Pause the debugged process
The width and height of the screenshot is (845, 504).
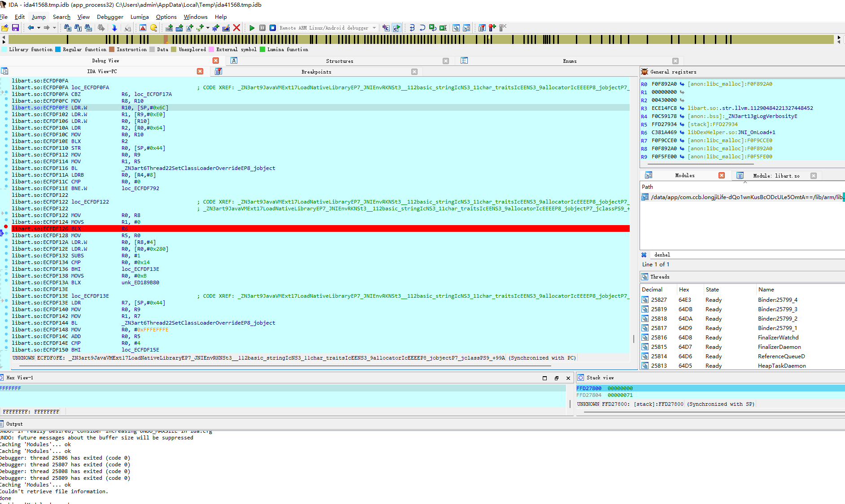point(262,28)
